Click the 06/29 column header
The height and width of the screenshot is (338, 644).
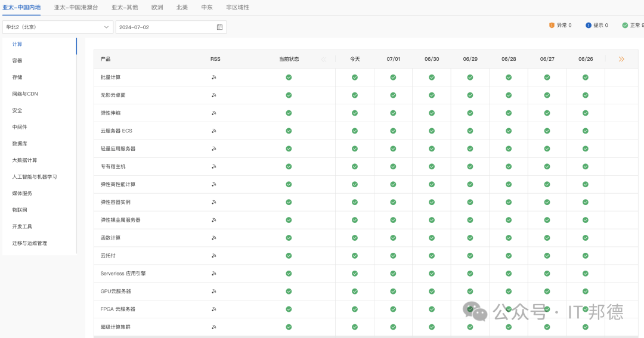470,59
